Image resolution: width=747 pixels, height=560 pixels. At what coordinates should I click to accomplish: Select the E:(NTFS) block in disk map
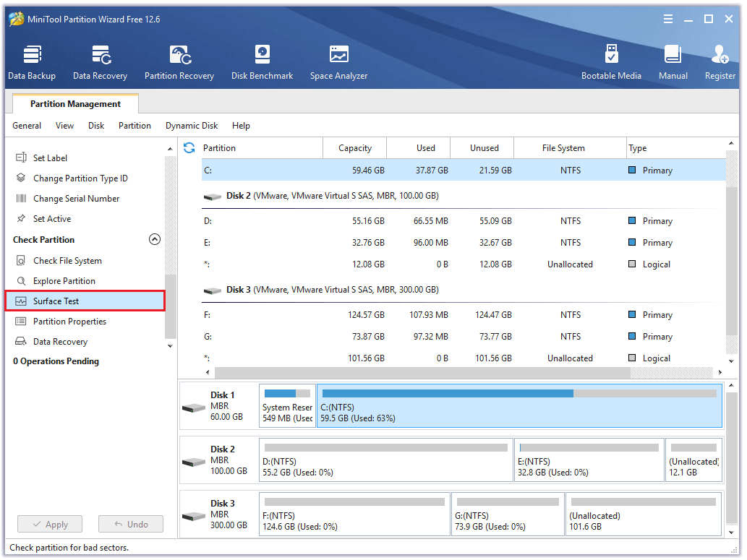[589, 460]
